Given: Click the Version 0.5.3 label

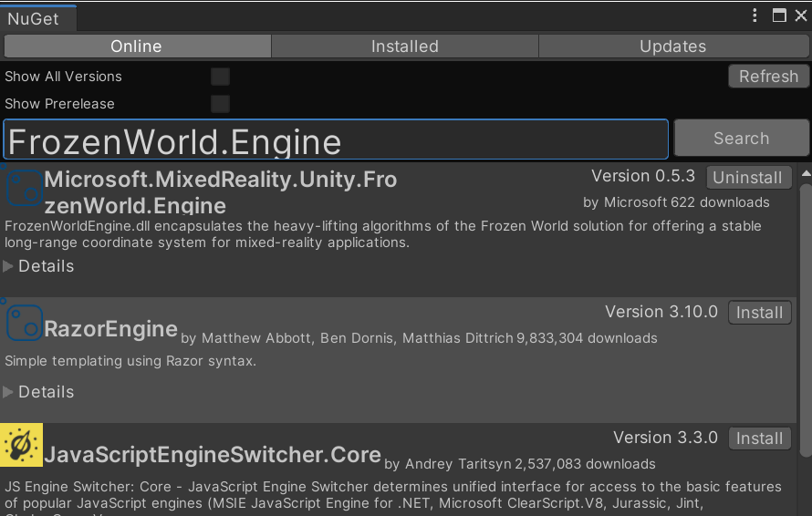Looking at the screenshot, I should [x=643, y=176].
